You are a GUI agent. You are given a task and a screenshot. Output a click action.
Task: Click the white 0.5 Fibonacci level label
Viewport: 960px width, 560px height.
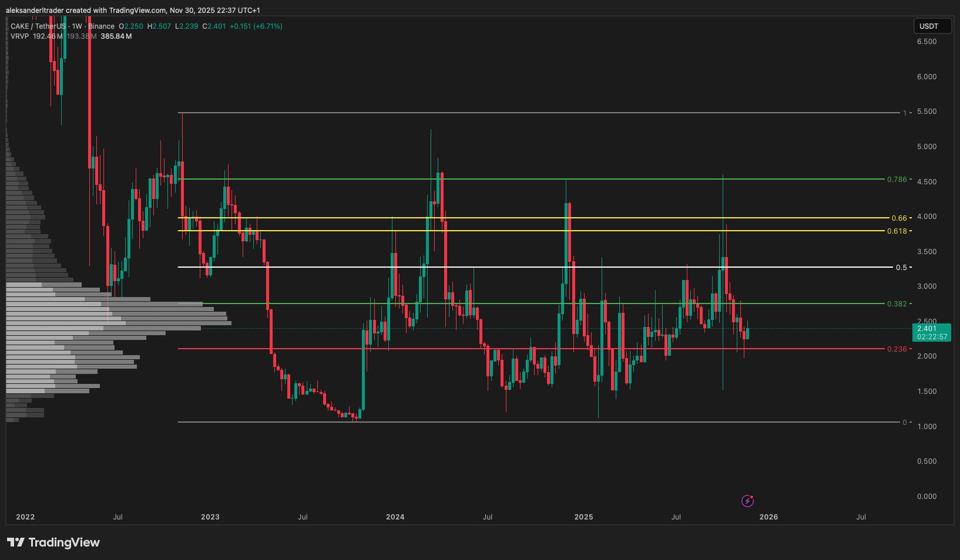tap(901, 268)
